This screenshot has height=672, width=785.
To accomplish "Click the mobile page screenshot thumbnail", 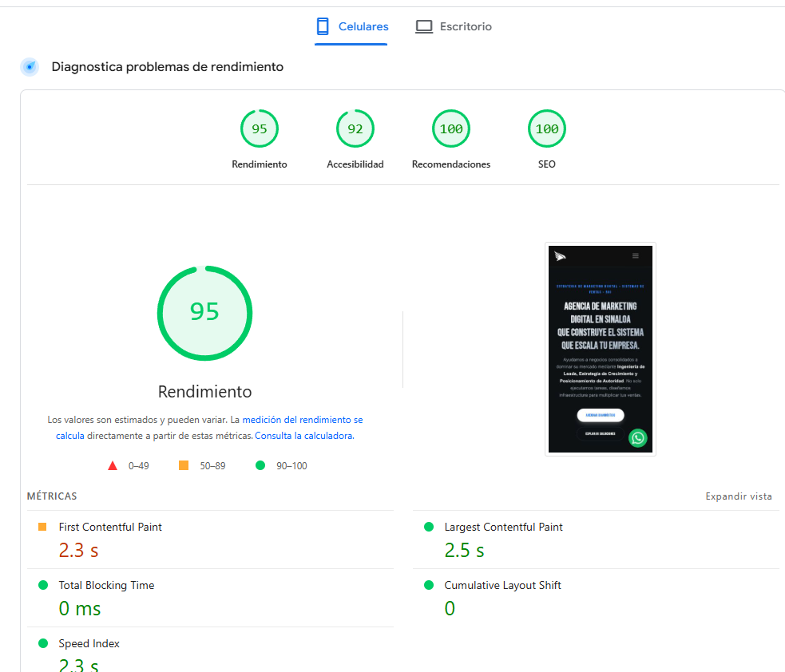I will click(601, 350).
